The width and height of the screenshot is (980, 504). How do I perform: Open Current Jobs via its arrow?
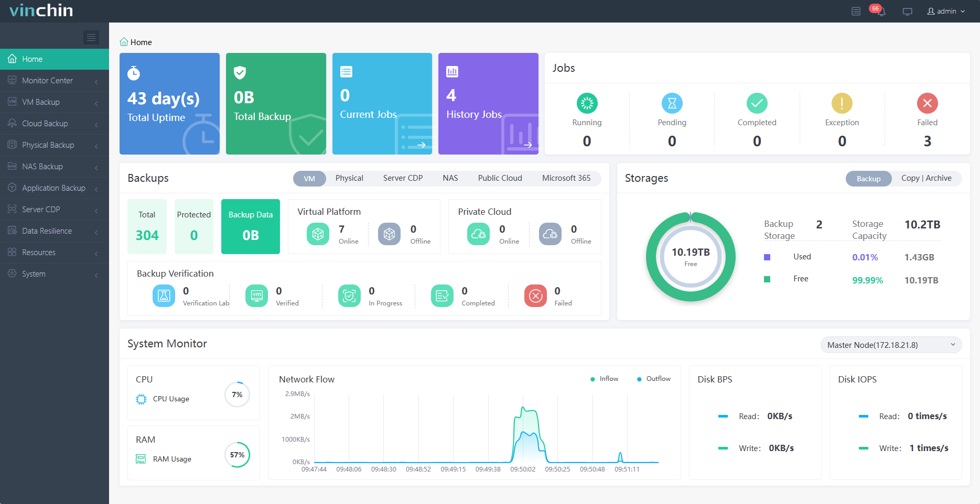point(421,145)
